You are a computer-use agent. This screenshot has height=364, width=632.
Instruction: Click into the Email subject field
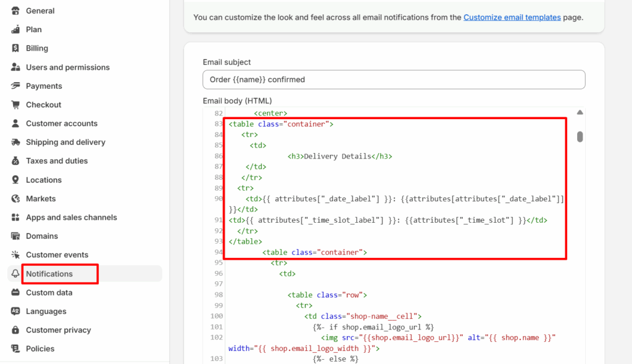click(394, 80)
